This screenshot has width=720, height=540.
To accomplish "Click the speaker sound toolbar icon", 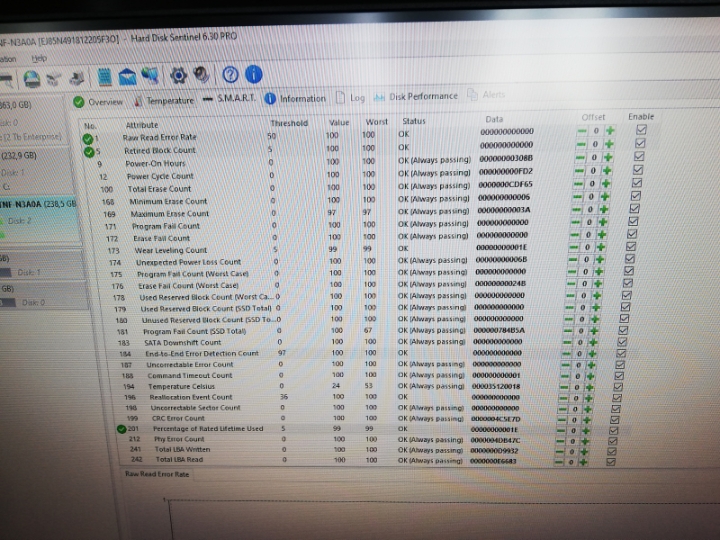I will click(202, 74).
